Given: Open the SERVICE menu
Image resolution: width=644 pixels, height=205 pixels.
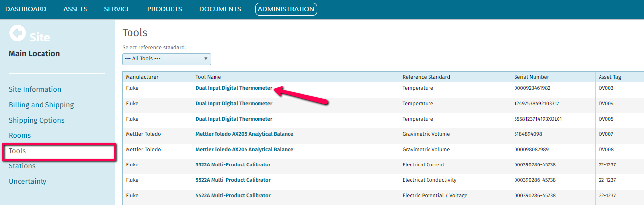Looking at the screenshot, I should click(x=117, y=9).
